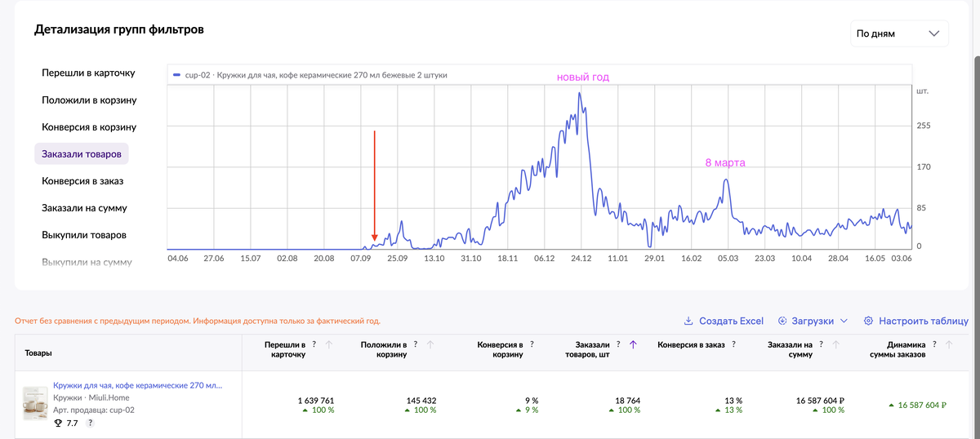Click the 7.7 rating trophy icon
980x439 pixels.
58,423
